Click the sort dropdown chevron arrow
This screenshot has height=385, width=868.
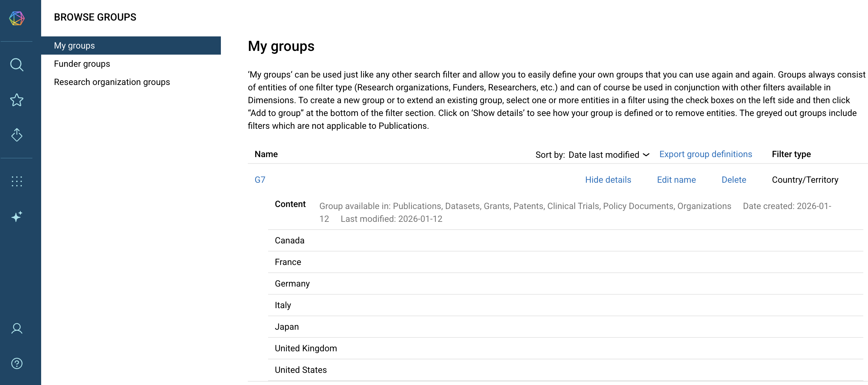(646, 155)
